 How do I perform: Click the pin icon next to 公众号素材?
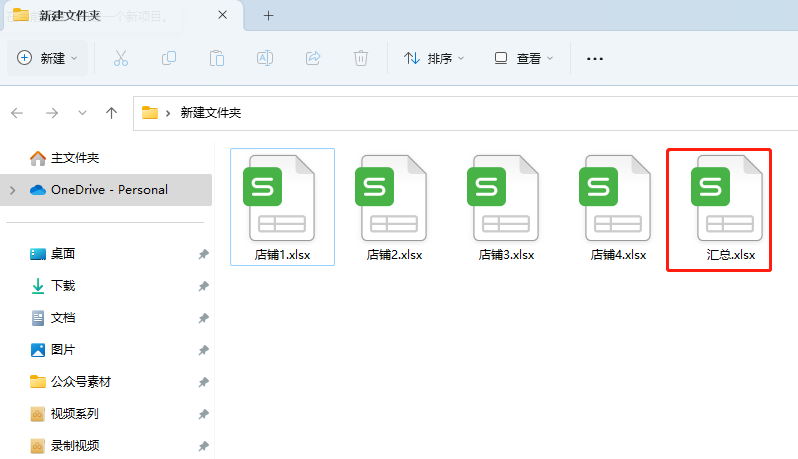pos(204,382)
